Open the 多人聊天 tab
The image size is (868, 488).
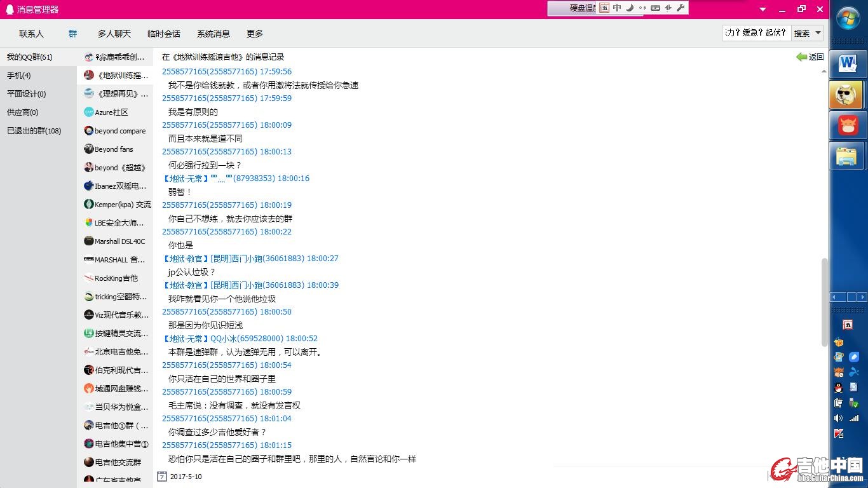tap(114, 34)
